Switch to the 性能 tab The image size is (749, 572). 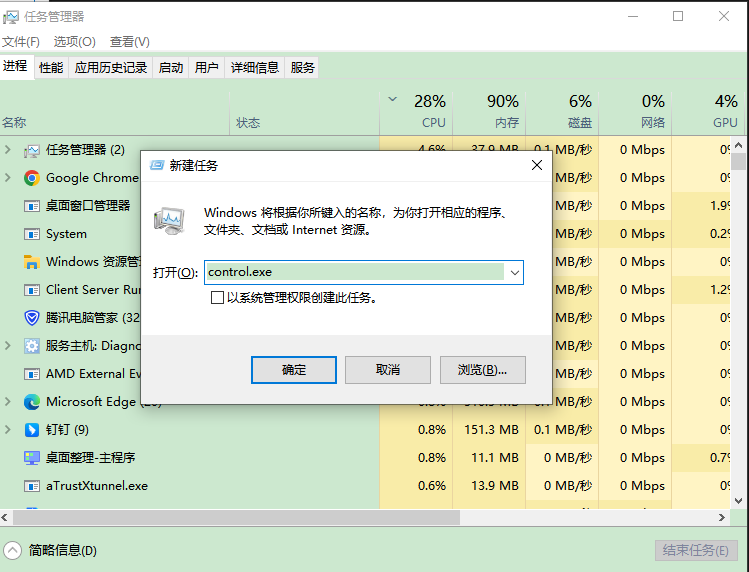coord(51,68)
